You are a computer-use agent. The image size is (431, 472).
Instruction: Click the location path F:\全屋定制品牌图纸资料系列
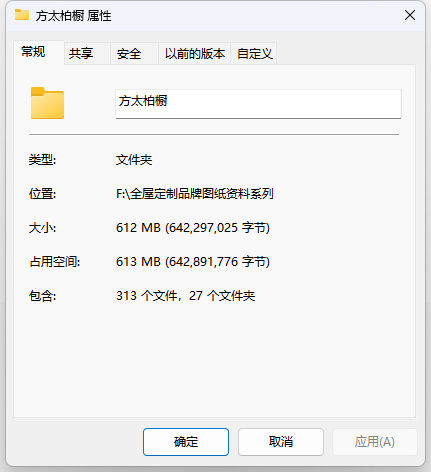(x=195, y=194)
